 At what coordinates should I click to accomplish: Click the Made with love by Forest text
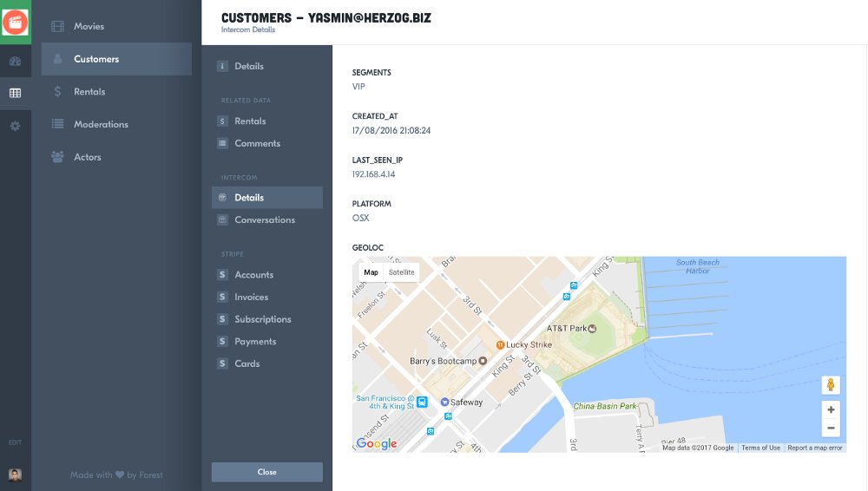point(116,475)
